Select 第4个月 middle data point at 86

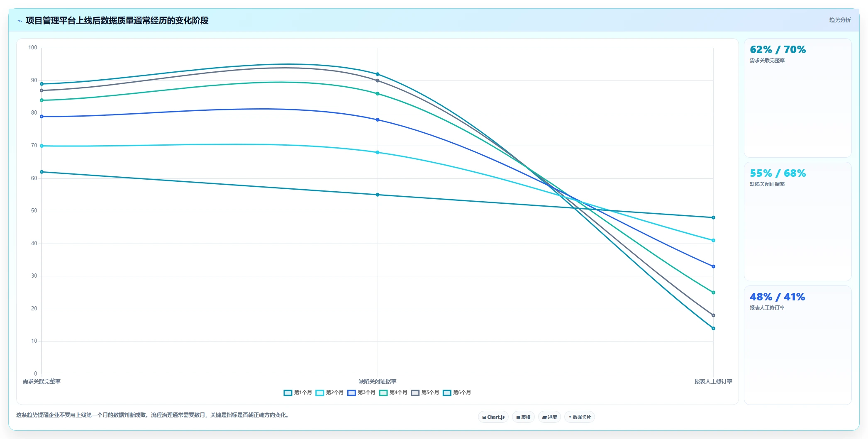pos(378,94)
